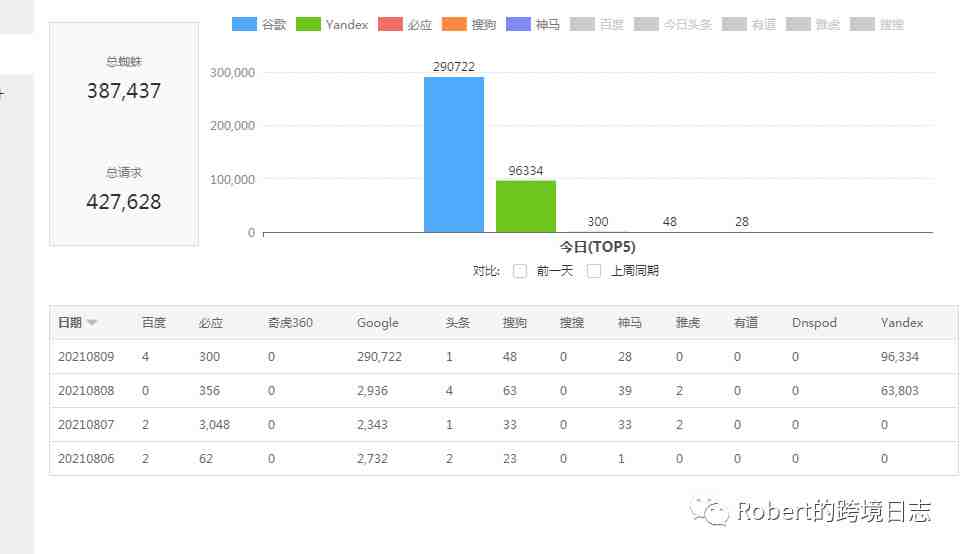
Task: Toggle the red 必应 legend swatch
Action: coord(390,25)
